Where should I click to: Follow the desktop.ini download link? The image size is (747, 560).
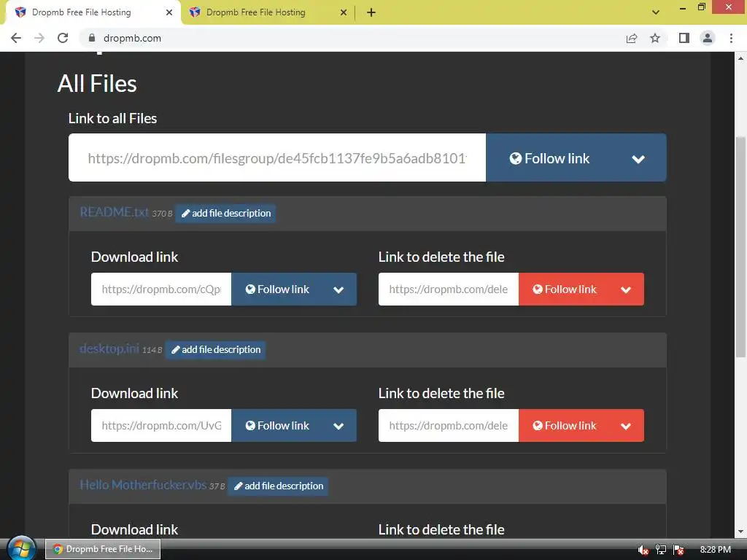[277, 425]
